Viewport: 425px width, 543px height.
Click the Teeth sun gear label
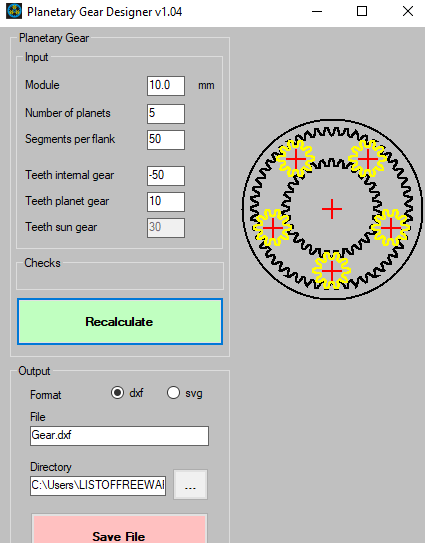[61, 227]
